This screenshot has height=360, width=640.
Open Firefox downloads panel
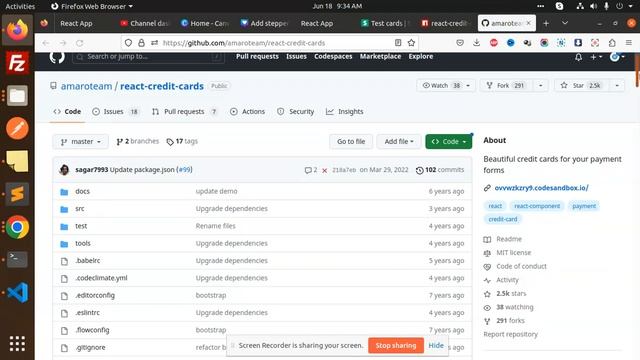click(x=476, y=42)
